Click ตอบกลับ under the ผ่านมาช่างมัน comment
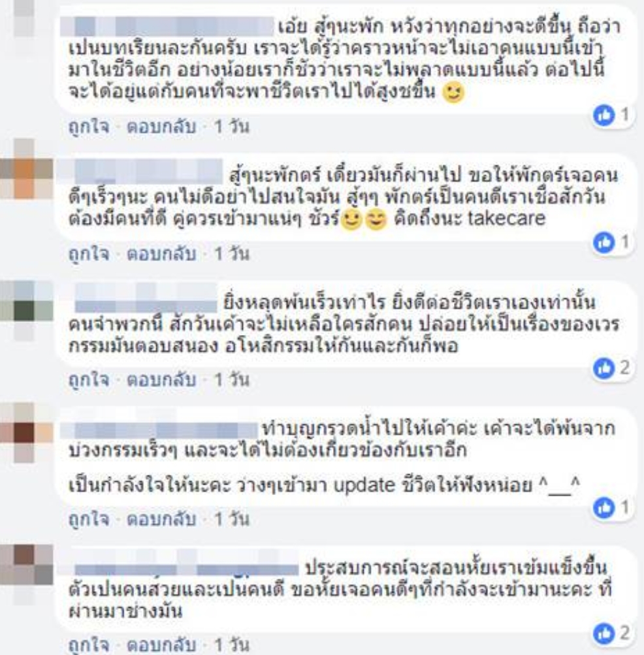This screenshot has height=655, width=644. pyautogui.click(x=161, y=645)
